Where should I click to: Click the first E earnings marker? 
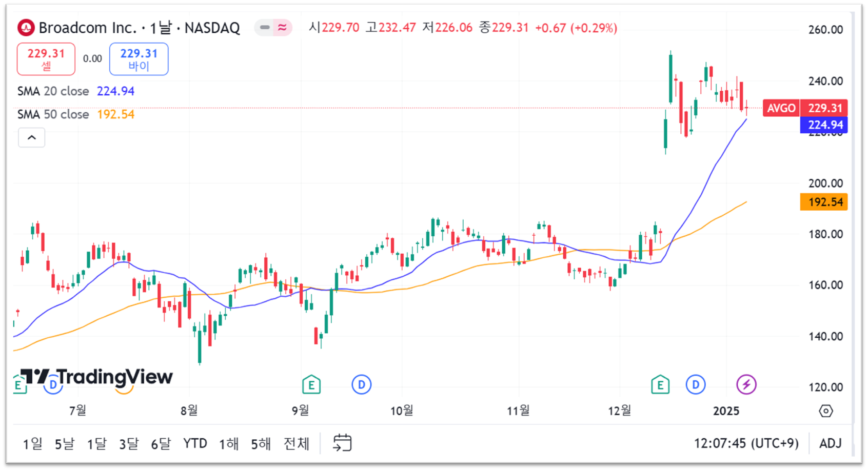click(x=18, y=384)
